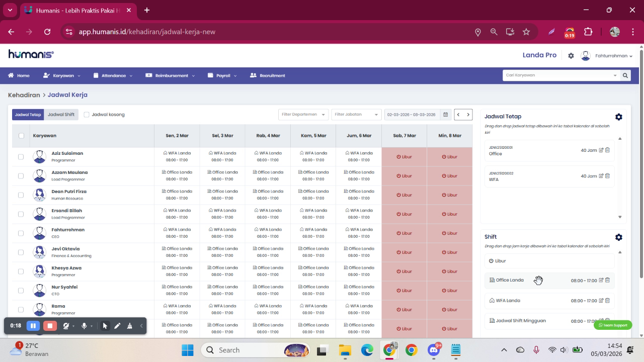Click the Landa Pro company name

539,55
